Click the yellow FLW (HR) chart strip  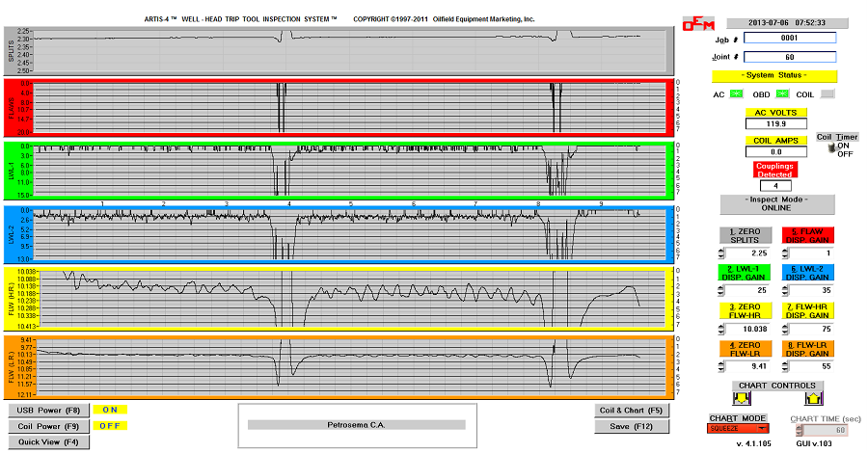(x=339, y=299)
